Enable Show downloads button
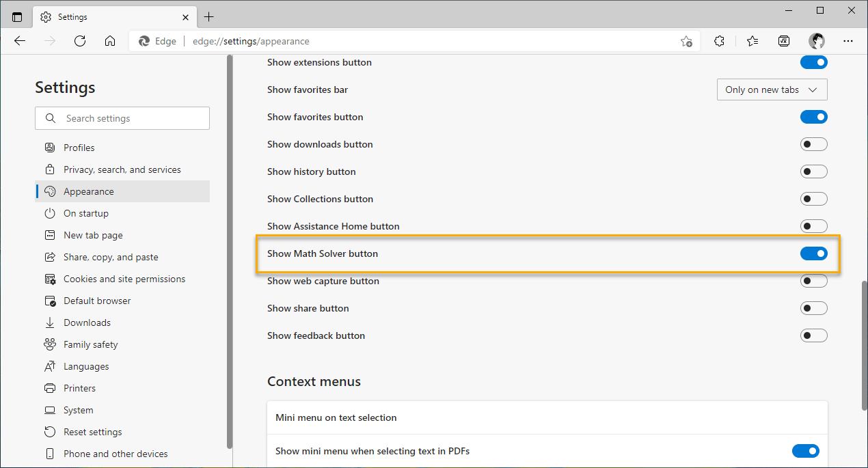Image resolution: width=868 pixels, height=468 pixels. click(813, 144)
